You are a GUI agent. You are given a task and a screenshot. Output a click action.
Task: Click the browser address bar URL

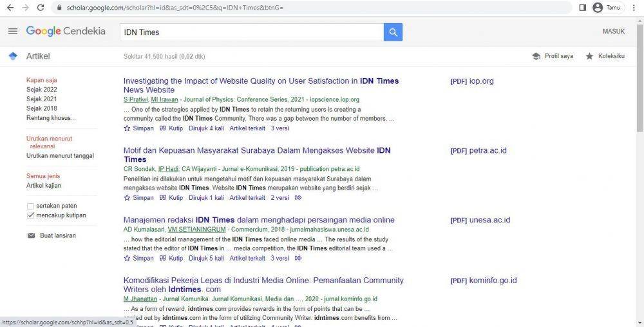coord(175,8)
